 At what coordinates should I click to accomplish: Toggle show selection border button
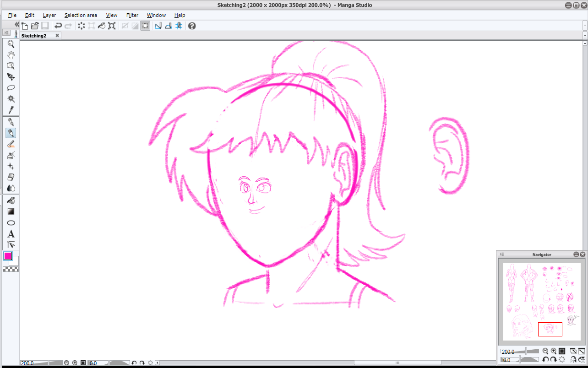point(145,26)
